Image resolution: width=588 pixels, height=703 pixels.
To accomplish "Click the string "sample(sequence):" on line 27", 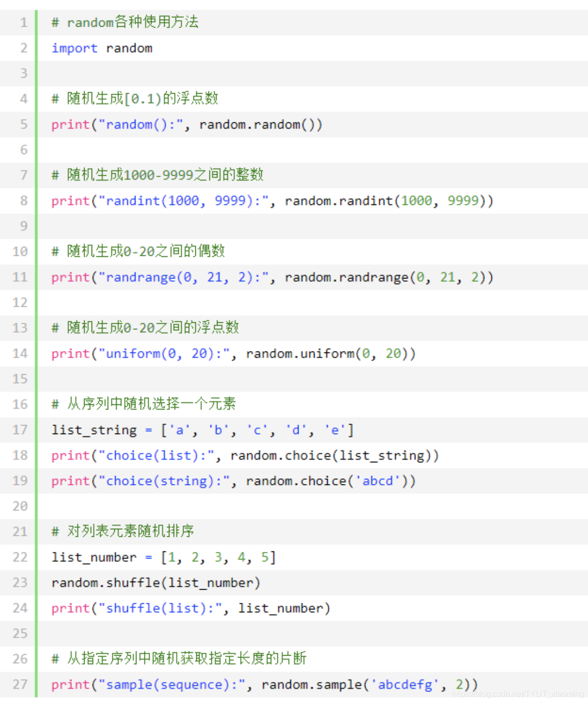I will click(x=172, y=685).
